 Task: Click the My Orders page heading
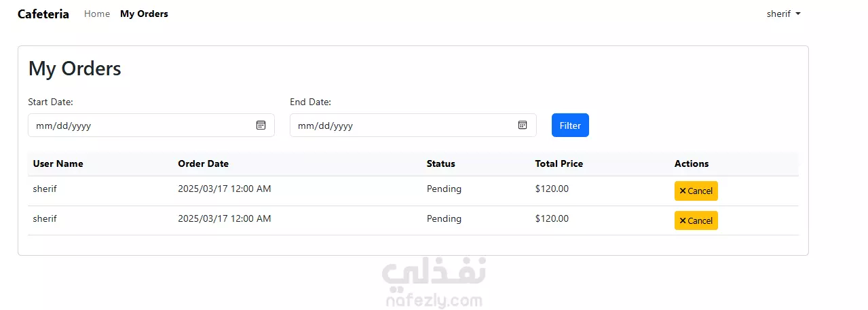(x=75, y=69)
